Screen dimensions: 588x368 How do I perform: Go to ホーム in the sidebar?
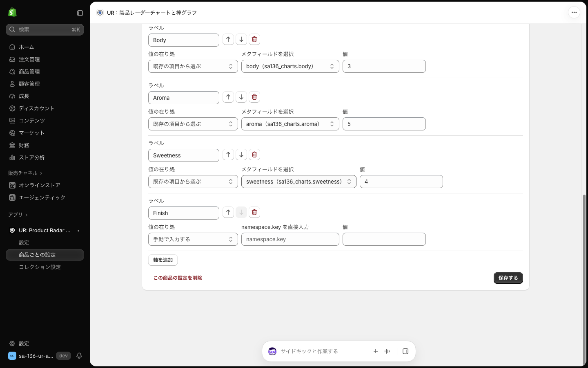[x=45, y=47]
